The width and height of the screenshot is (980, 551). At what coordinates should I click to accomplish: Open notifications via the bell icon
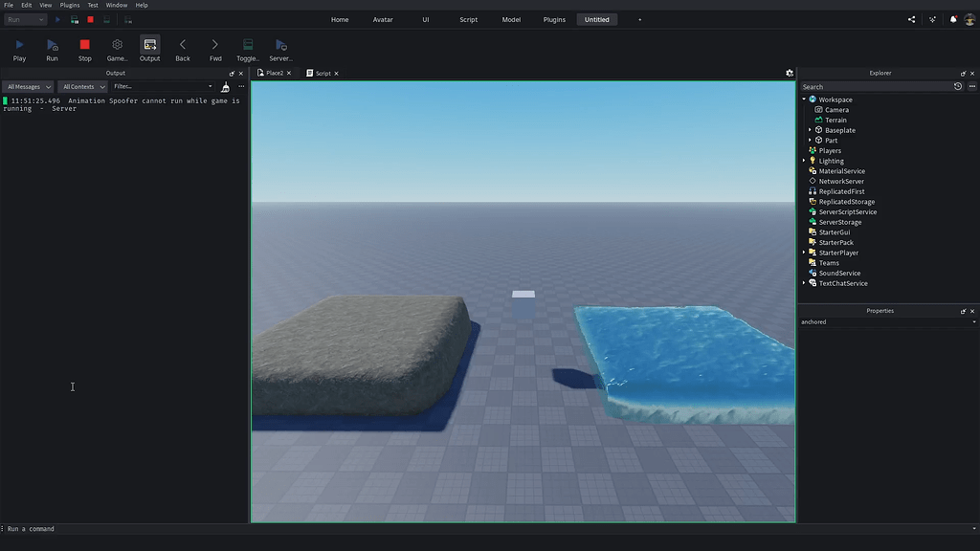(x=952, y=19)
